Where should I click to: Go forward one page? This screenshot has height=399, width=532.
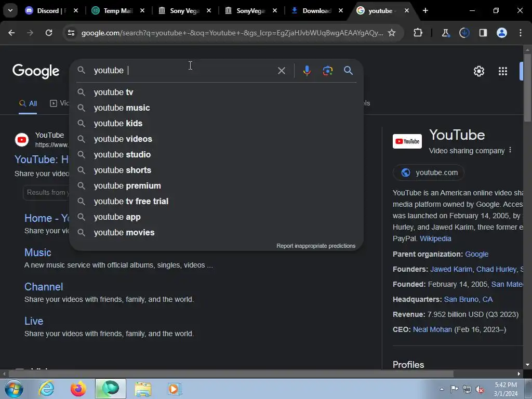click(30, 33)
